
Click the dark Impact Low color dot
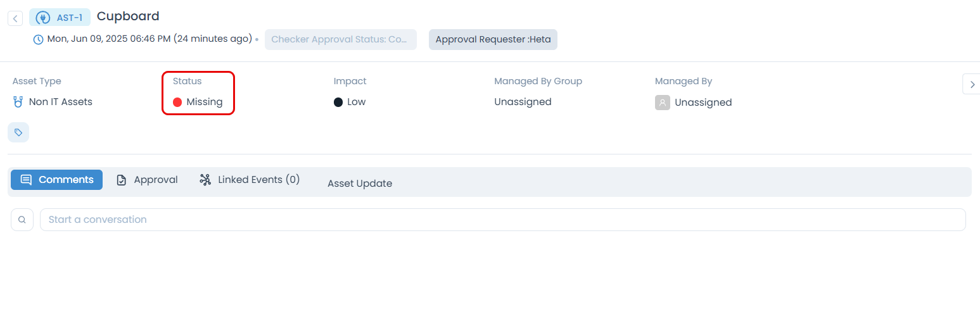pos(338,102)
